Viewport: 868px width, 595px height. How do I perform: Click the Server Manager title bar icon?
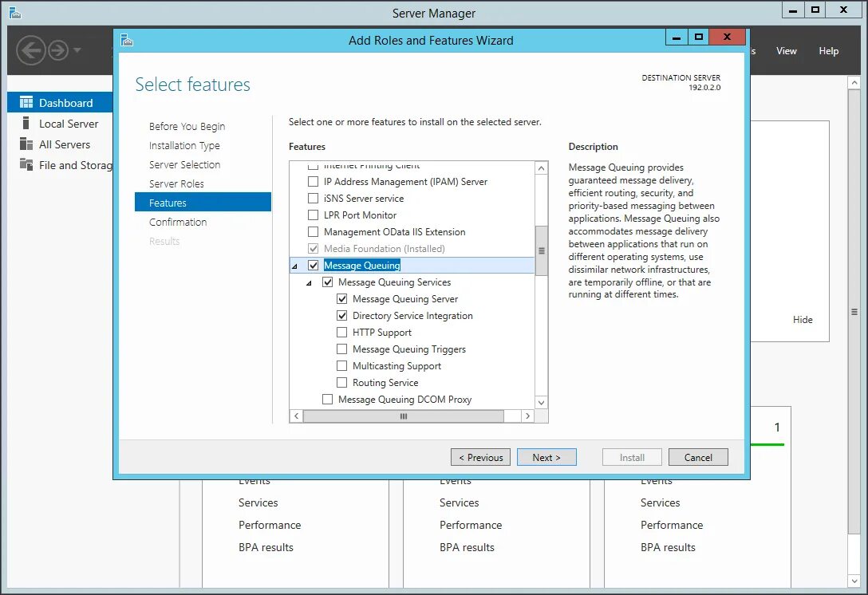(15, 13)
